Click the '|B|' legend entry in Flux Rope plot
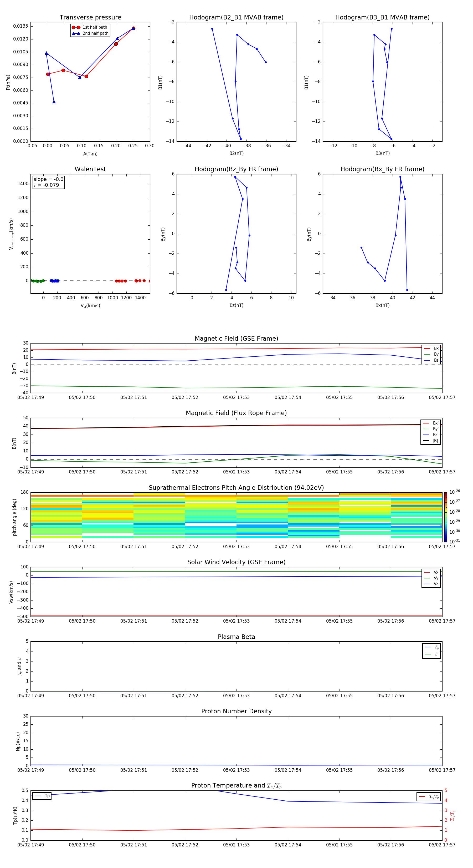473x868 pixels. 431,441
